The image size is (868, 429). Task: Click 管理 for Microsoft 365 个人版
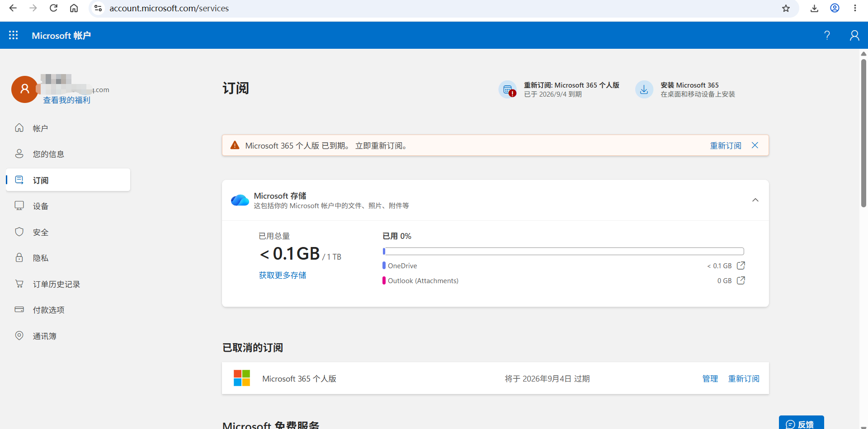tap(710, 378)
